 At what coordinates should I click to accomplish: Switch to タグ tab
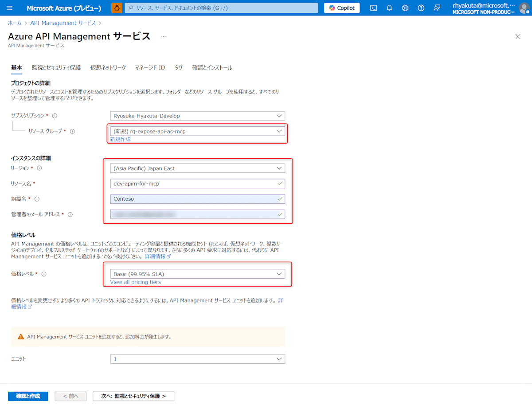click(179, 68)
